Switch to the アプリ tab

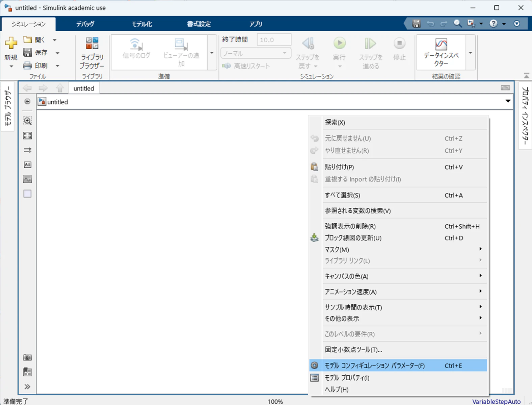pyautogui.click(x=256, y=24)
